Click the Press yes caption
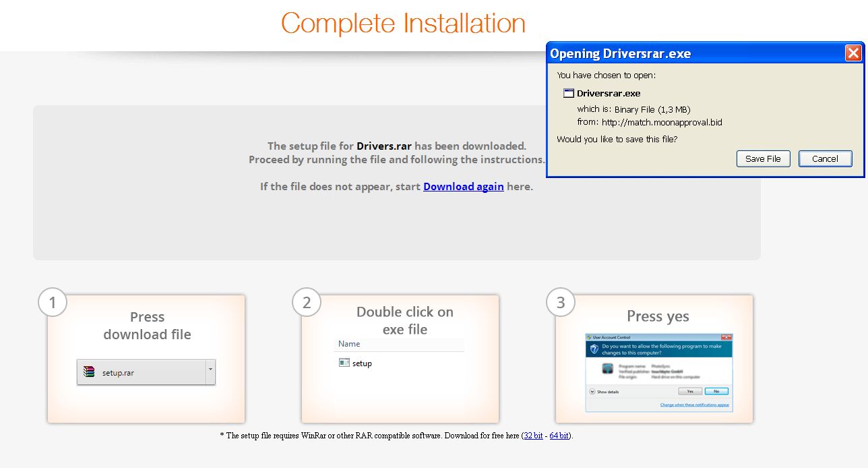Image resolution: width=868 pixels, height=468 pixels. point(658,316)
